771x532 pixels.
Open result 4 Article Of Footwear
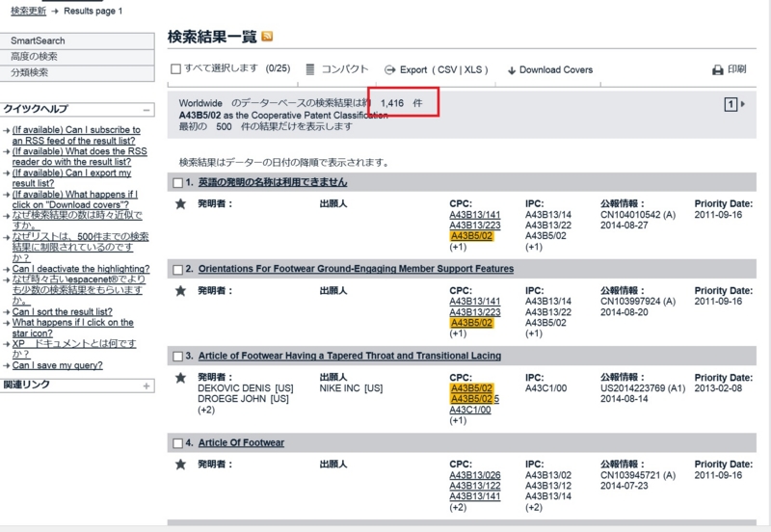pos(241,443)
